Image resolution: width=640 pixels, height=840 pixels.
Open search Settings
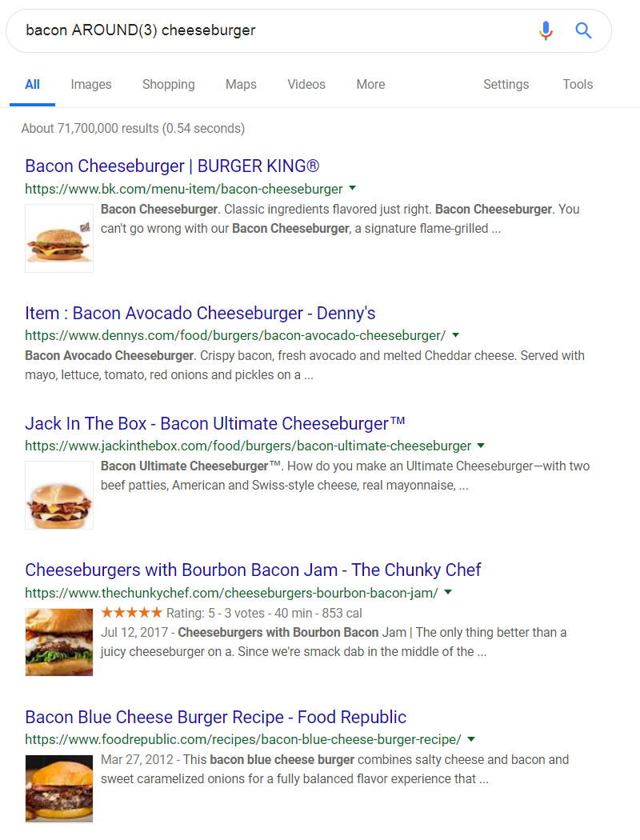pos(506,84)
